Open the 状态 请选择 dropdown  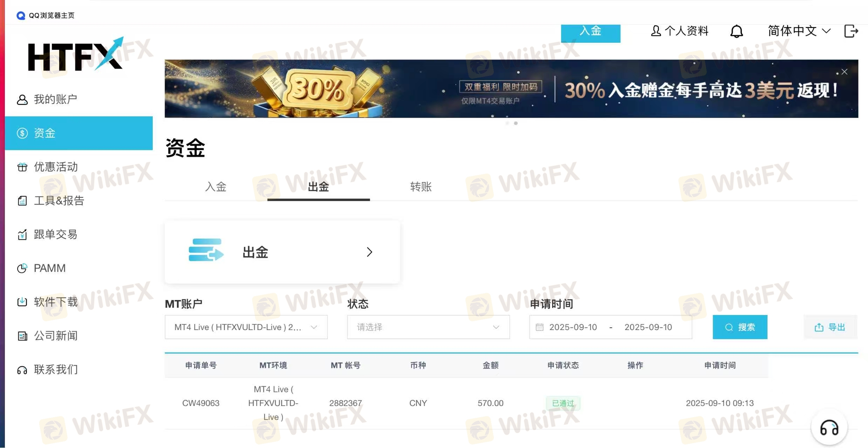coord(428,327)
